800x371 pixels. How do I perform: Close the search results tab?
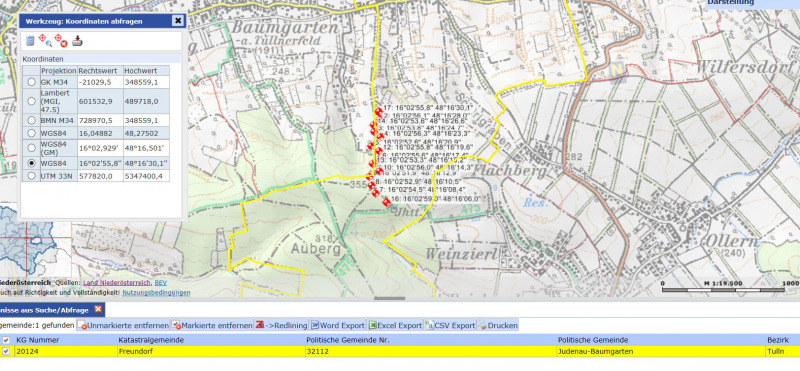click(x=98, y=309)
